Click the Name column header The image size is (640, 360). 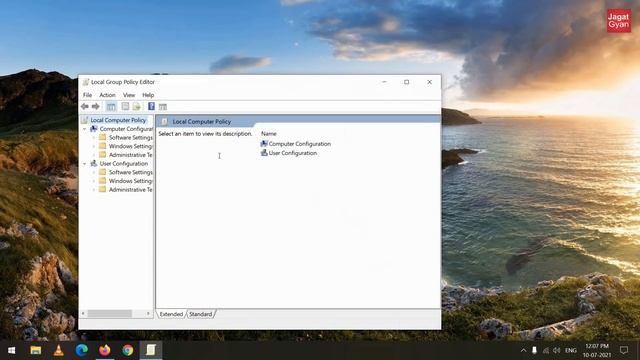[x=269, y=133]
